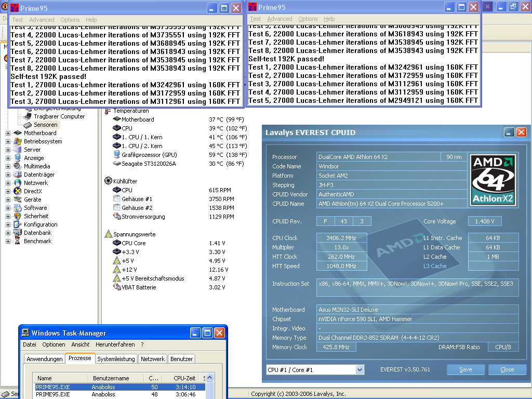Click the Motherboard icon in the tree
Image resolution: width=532 pixels, height=399 pixels.
tap(17, 133)
